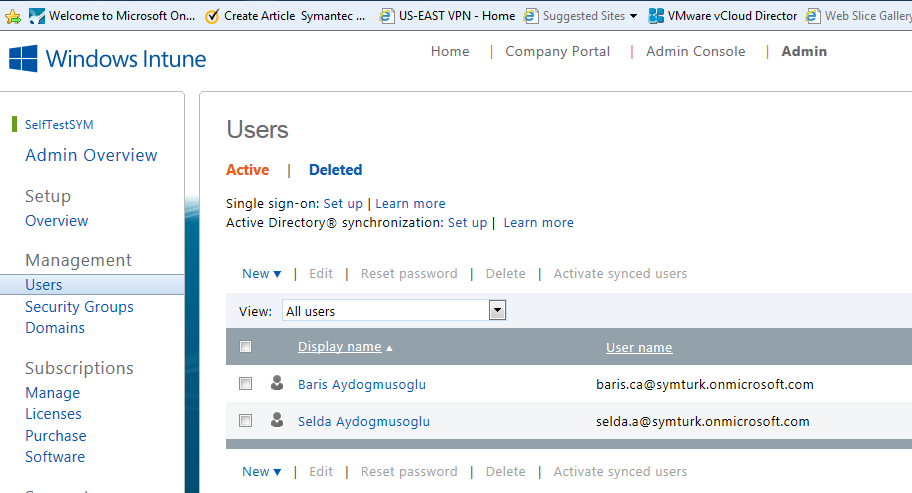Click the favorites star icon in bookmarks bar
912x493 pixels.
point(13,16)
